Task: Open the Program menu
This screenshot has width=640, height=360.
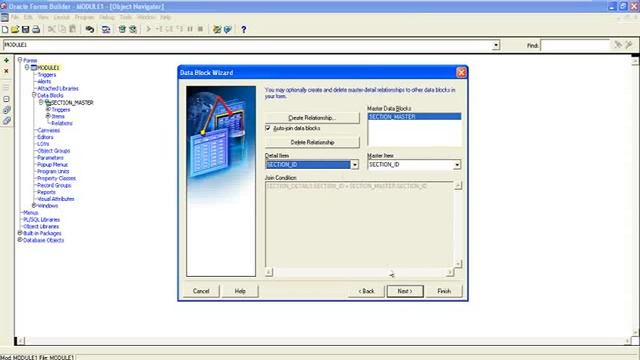Action: click(x=84, y=17)
